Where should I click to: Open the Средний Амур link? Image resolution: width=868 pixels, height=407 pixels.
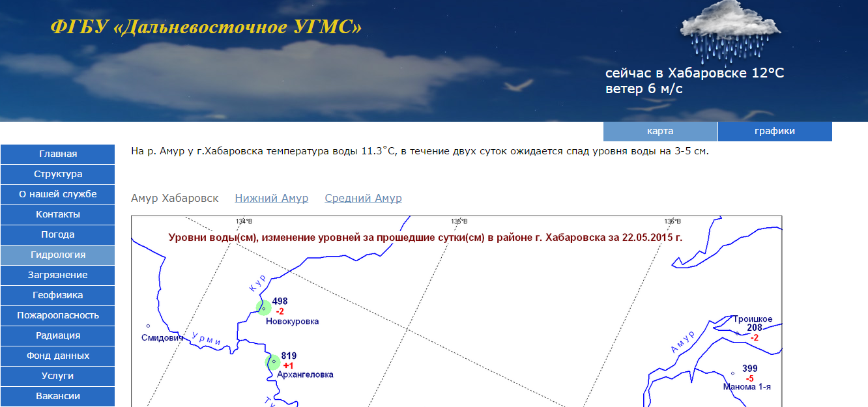click(x=363, y=198)
